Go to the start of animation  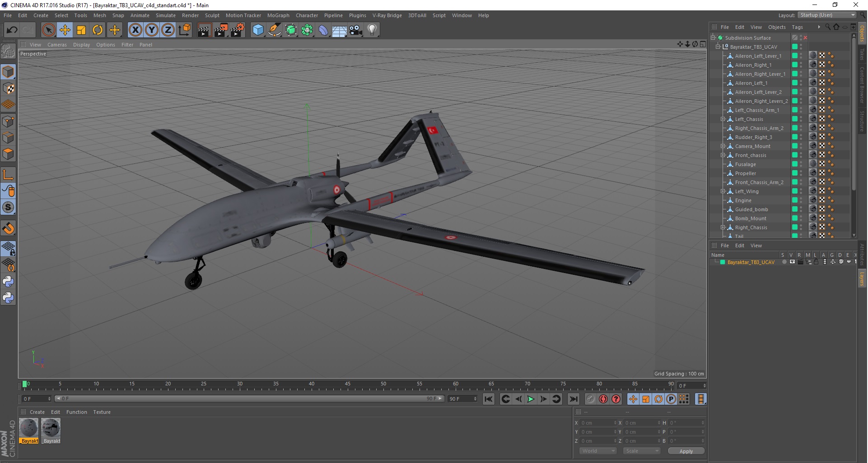pyautogui.click(x=488, y=399)
